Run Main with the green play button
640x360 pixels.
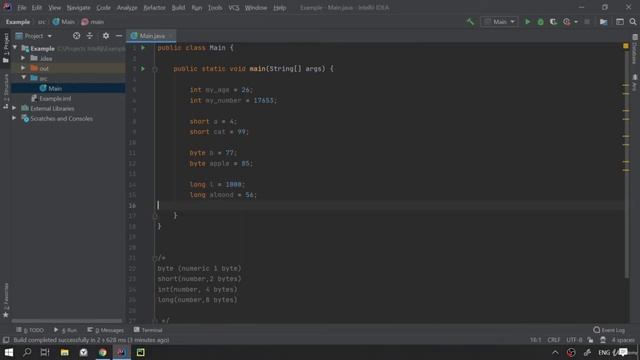tap(527, 22)
